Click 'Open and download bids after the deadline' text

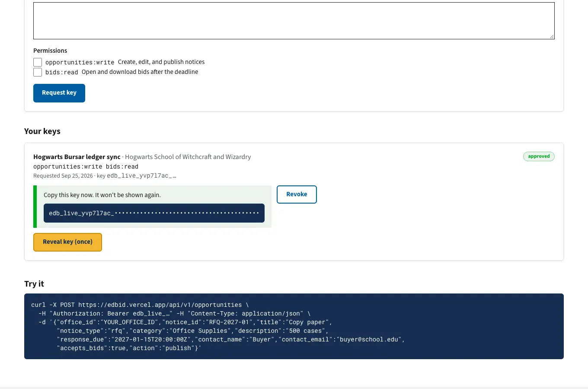[x=140, y=72]
